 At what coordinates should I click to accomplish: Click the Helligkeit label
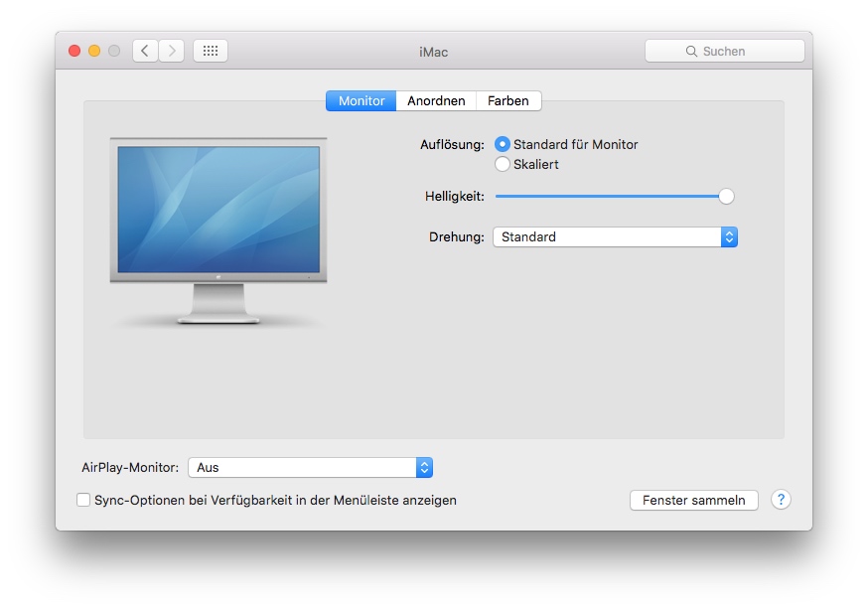coord(455,196)
